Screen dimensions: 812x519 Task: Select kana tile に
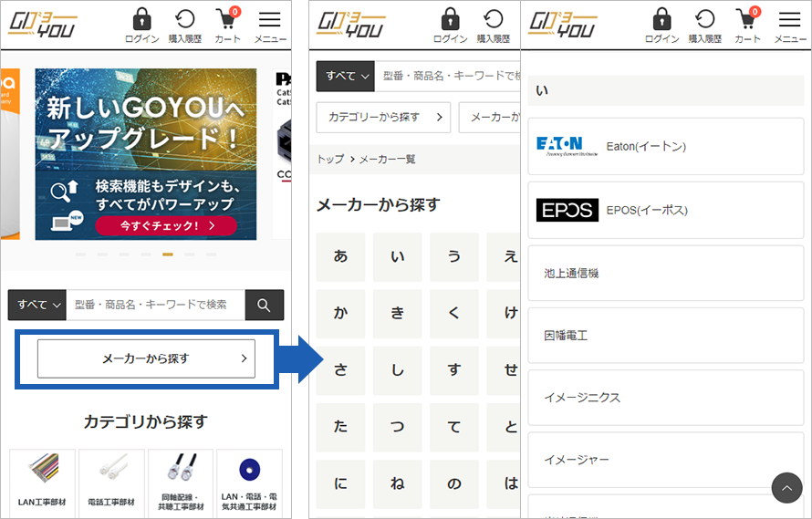(x=340, y=483)
